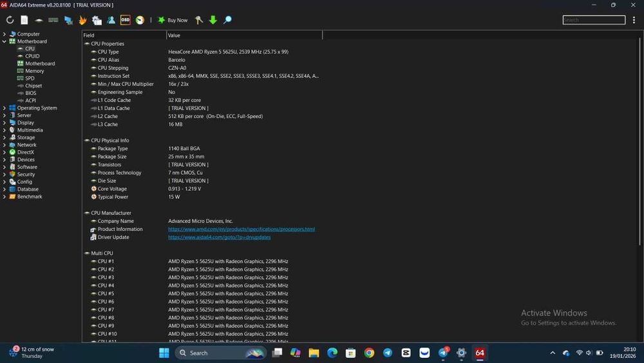Click the green download arrow icon
This screenshot has height=363, width=644.
[x=213, y=20]
